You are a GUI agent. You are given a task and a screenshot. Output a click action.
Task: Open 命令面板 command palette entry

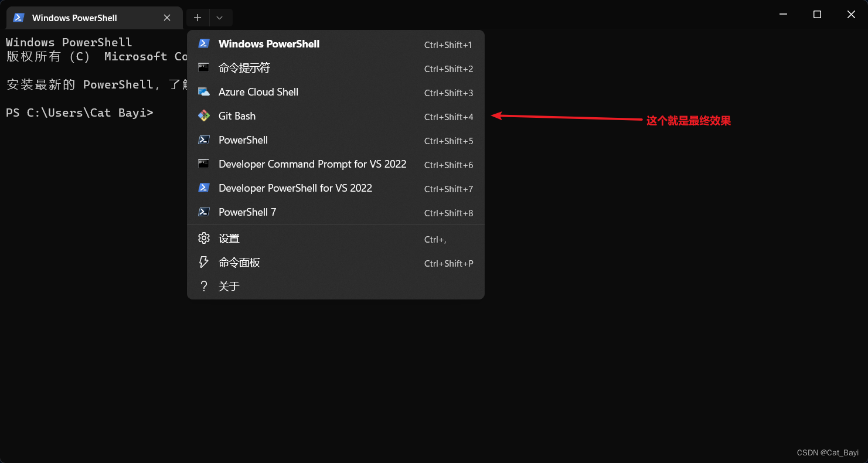[336, 262]
